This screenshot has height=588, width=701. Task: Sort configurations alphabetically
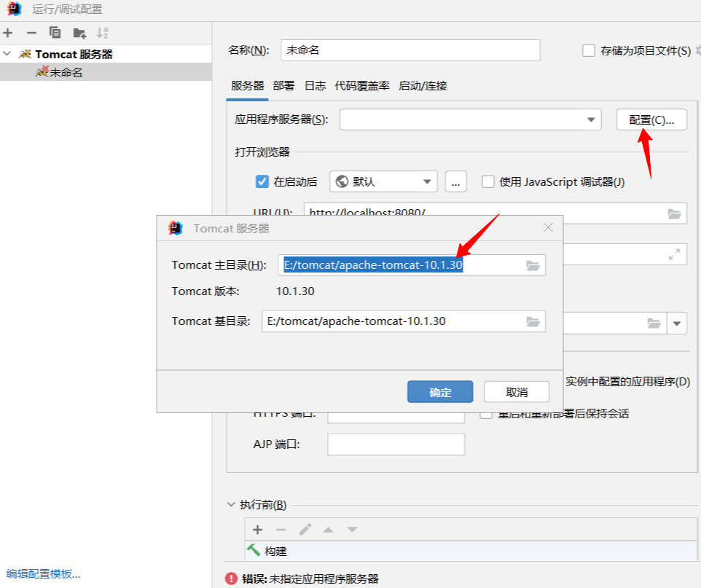pos(102,33)
